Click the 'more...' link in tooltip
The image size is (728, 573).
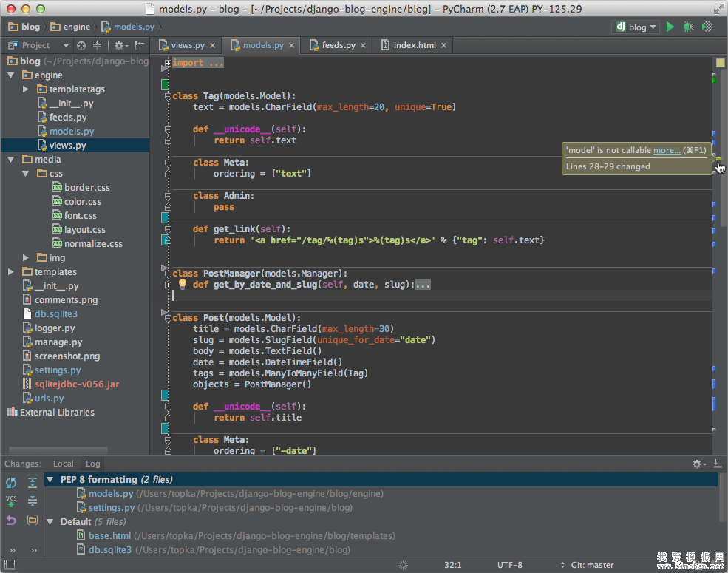(x=667, y=150)
